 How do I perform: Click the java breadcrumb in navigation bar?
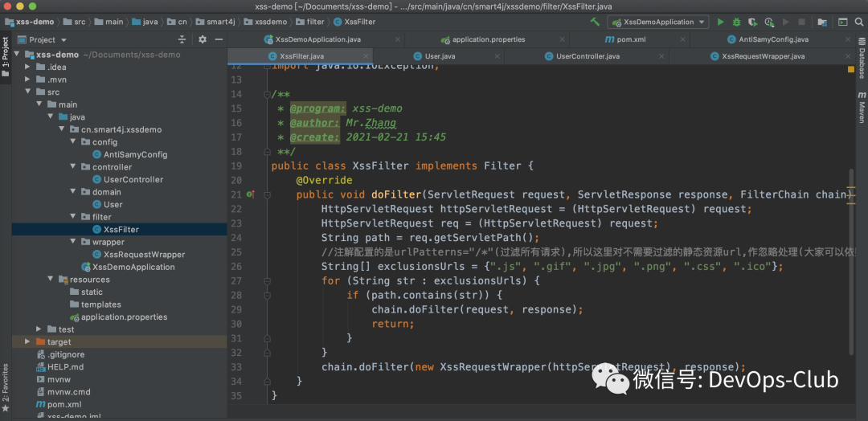[144, 22]
